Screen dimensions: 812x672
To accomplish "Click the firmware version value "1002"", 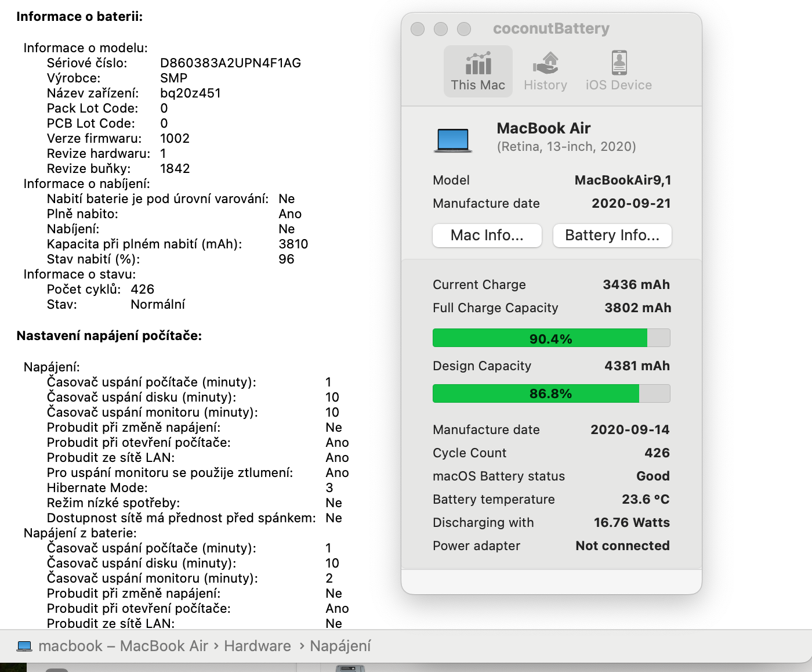I will 175,139.
